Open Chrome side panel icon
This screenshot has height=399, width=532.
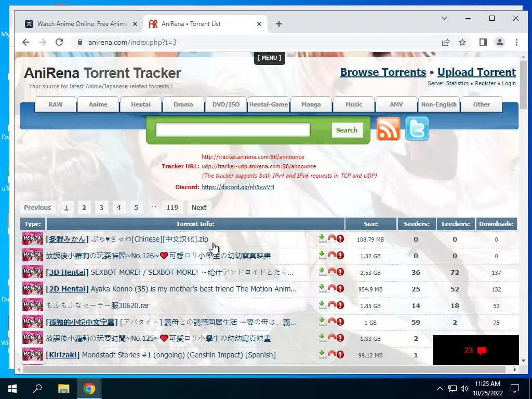(483, 42)
